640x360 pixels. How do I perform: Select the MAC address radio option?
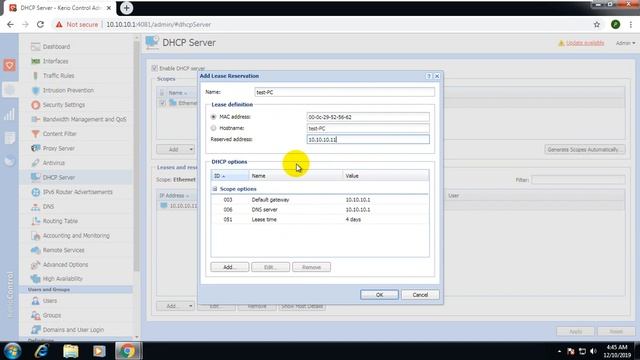[213, 117]
